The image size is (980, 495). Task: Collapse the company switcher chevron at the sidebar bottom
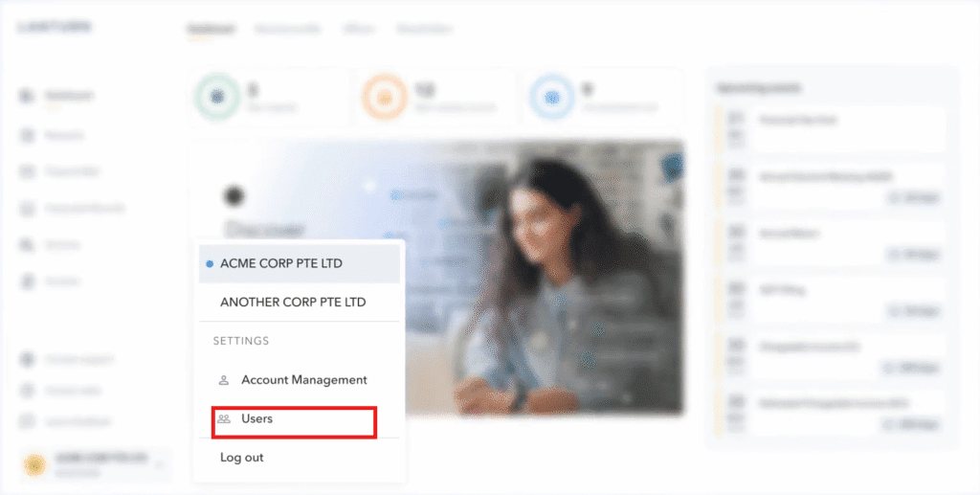[x=159, y=466]
